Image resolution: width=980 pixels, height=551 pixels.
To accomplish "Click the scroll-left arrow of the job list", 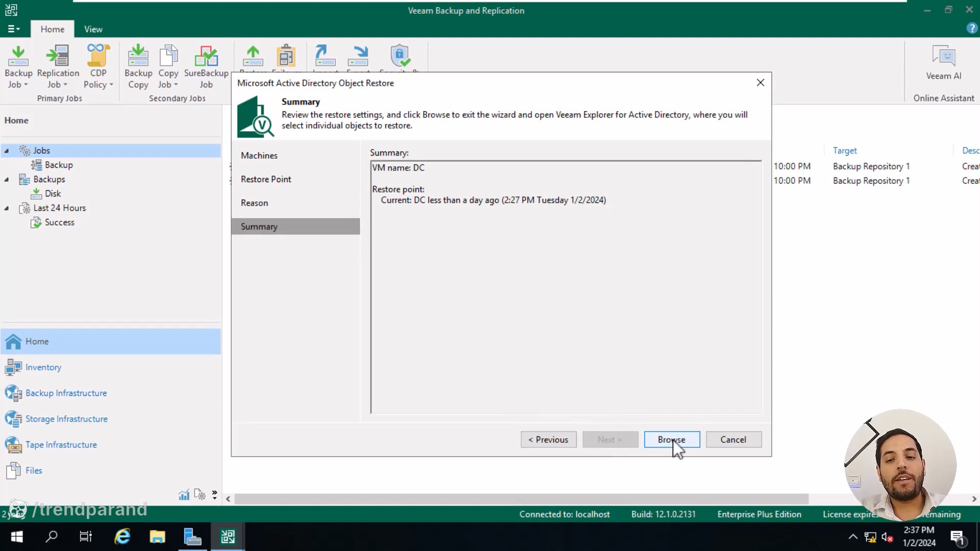I will (x=228, y=499).
